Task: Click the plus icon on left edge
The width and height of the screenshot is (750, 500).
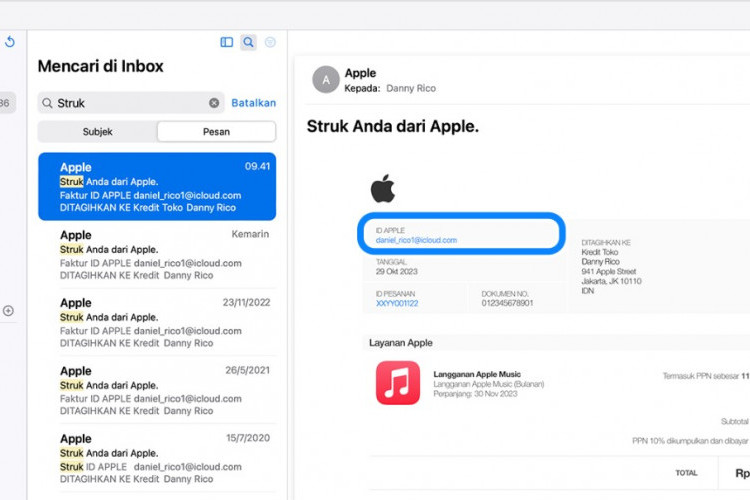Action: coord(8,311)
